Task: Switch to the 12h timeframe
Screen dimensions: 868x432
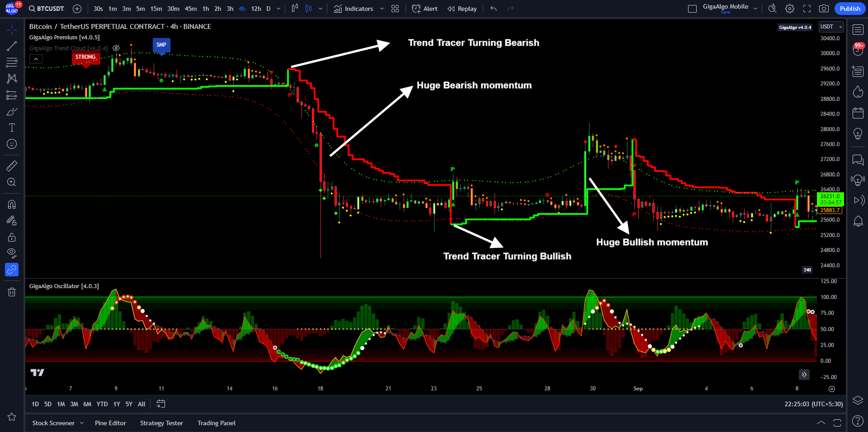Action: (x=256, y=9)
